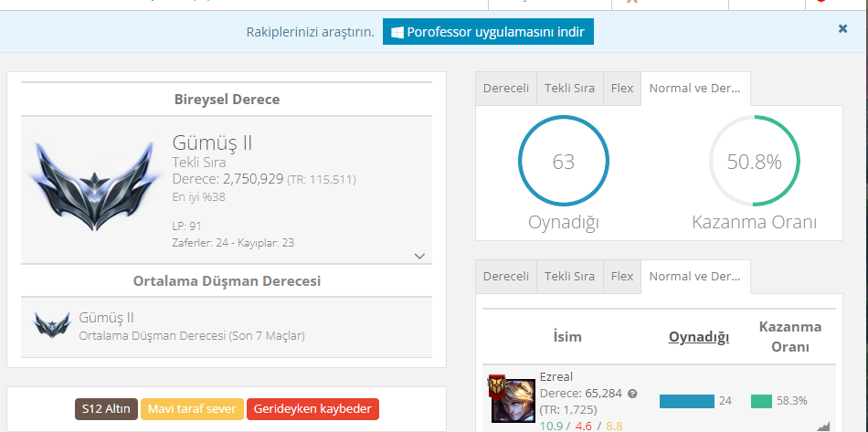Click the Ortalama Düşman Derecesi heading

tap(227, 281)
